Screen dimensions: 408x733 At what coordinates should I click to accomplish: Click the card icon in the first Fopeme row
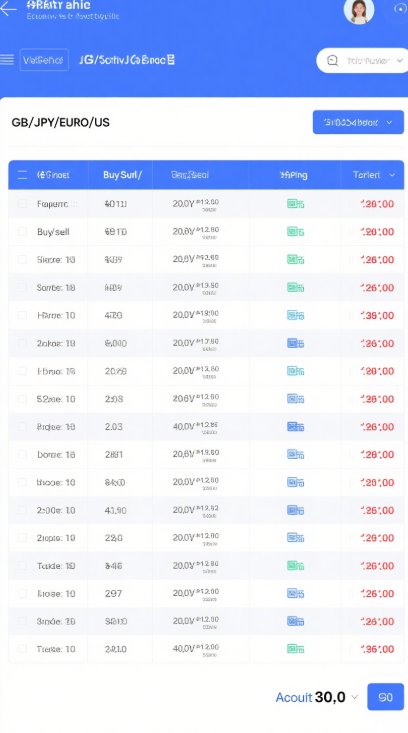coord(295,204)
